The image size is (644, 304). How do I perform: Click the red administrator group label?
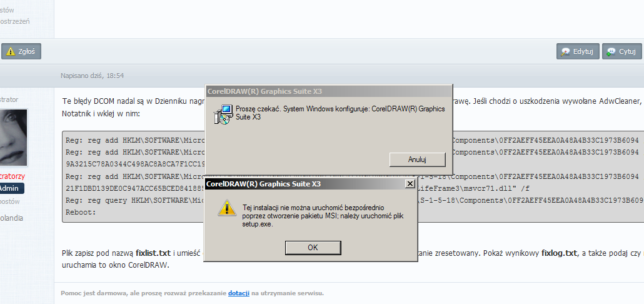pos(13,176)
